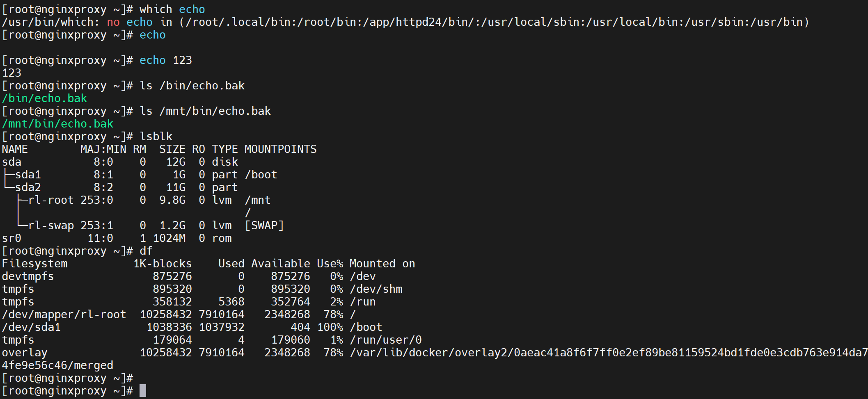Select the sda2 partition entry in lsblk tree
Image resolution: width=868 pixels, height=399 pixels.
pyautogui.click(x=28, y=187)
